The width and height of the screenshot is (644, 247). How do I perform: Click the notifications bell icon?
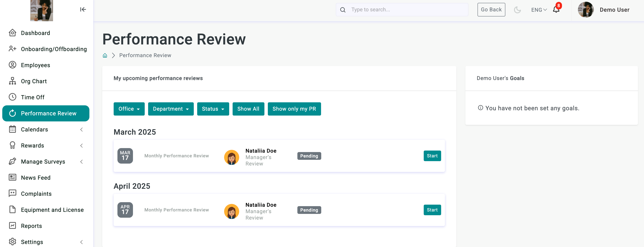pyautogui.click(x=556, y=10)
